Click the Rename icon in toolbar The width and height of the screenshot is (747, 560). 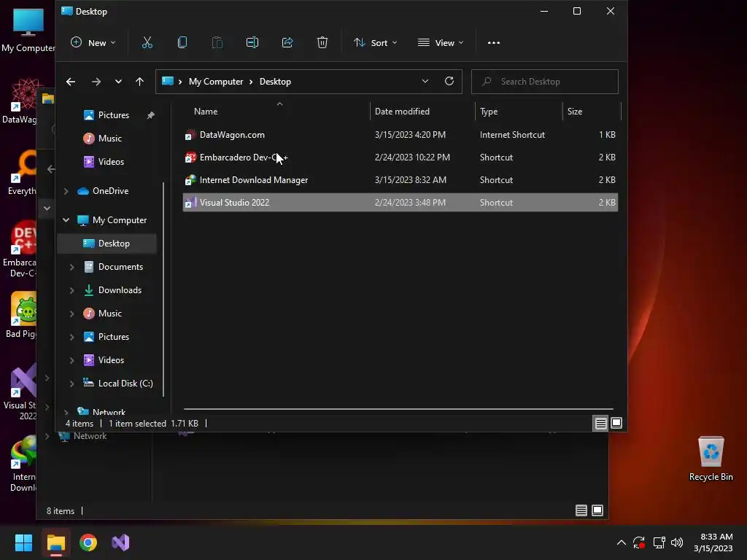(252, 43)
